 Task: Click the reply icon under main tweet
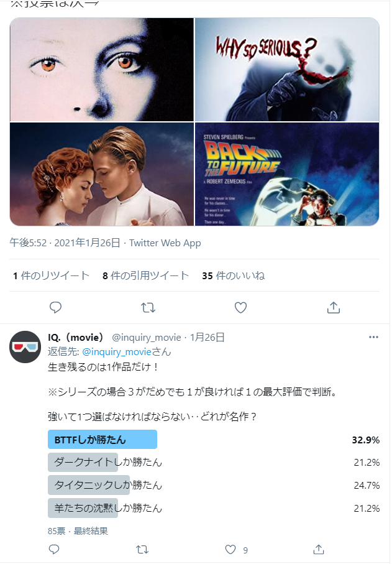pos(55,308)
